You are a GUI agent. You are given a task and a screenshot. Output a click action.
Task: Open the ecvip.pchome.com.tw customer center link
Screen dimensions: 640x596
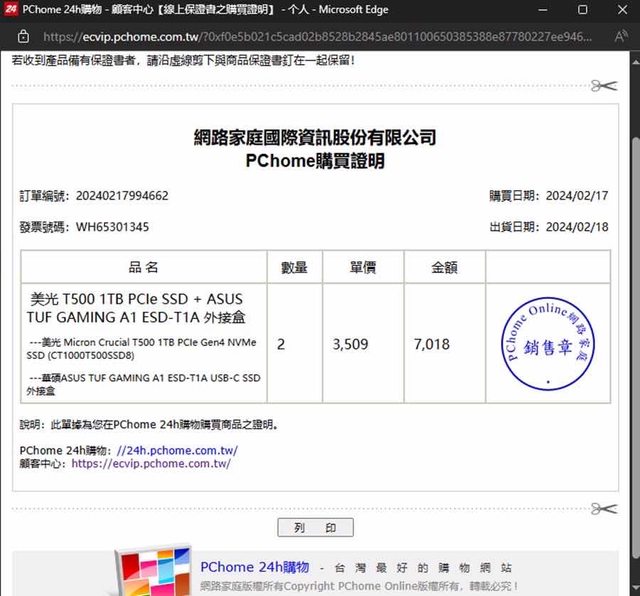coord(151,464)
